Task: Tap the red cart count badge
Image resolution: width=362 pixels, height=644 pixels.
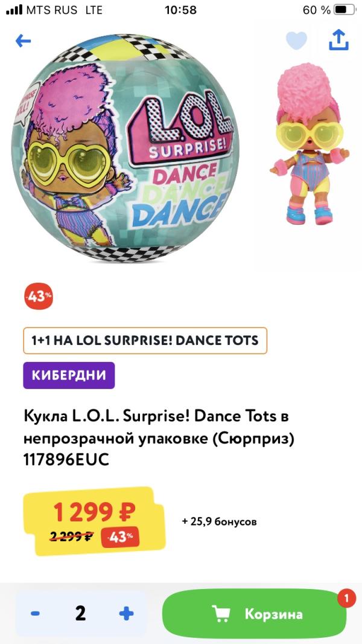Action: pos(346,599)
